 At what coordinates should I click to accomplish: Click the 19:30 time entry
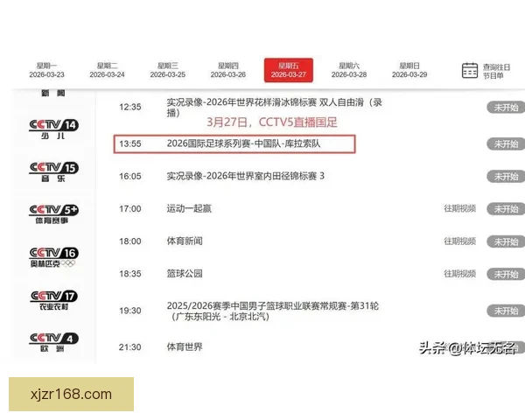(130, 311)
